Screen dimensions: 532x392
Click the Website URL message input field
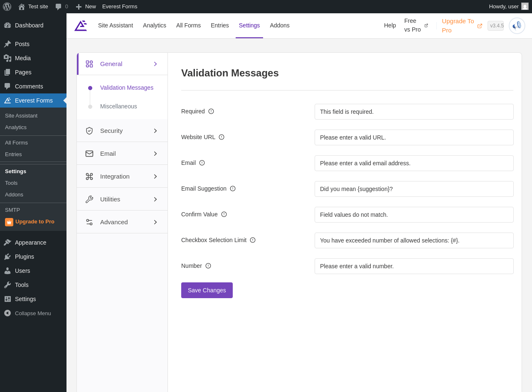coord(414,137)
